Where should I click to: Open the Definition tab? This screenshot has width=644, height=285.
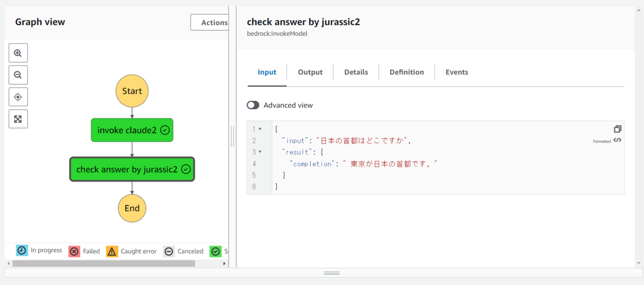pos(407,72)
